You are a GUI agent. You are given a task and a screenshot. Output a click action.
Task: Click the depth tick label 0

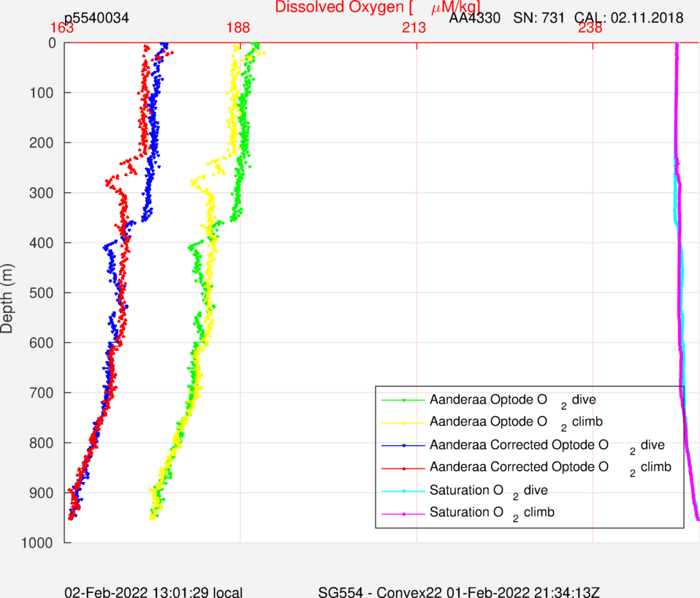click(52, 43)
